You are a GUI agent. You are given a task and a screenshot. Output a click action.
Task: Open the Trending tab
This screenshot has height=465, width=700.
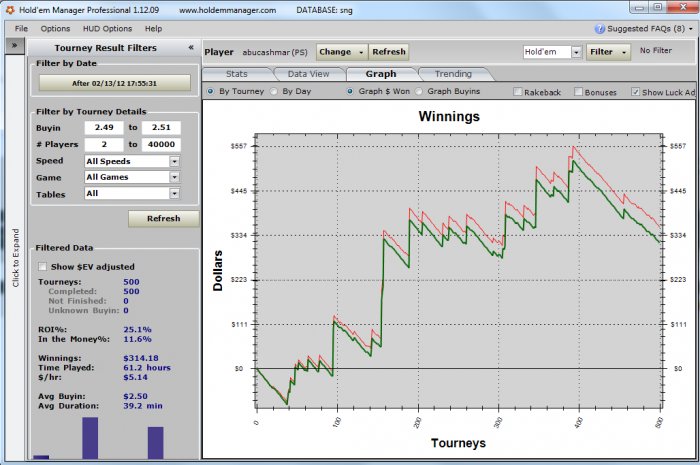452,74
